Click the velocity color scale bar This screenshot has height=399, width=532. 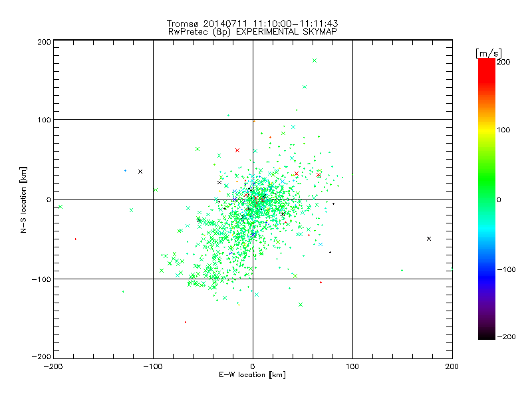pyautogui.click(x=487, y=198)
